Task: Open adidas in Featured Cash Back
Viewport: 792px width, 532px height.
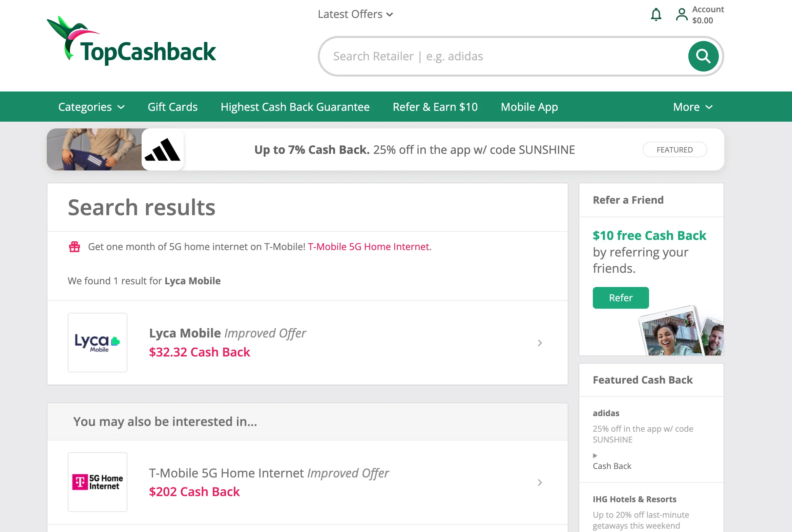Action: [606, 413]
